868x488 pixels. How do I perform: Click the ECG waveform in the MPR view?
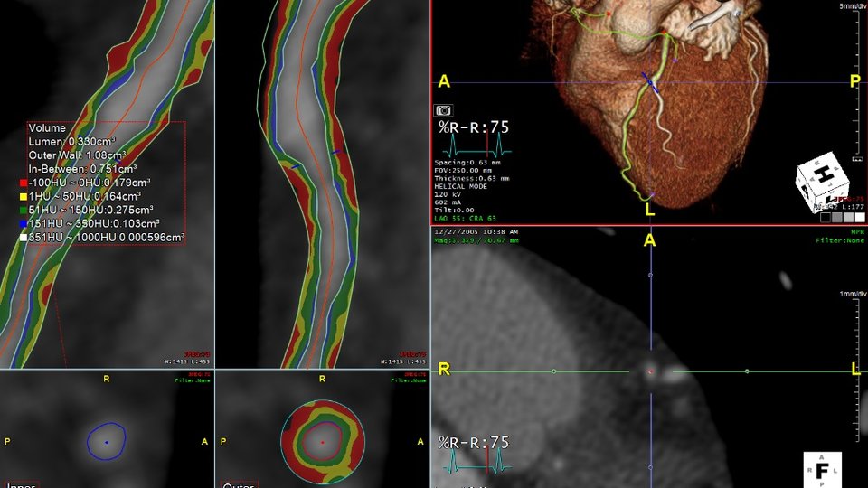[x=477, y=462]
